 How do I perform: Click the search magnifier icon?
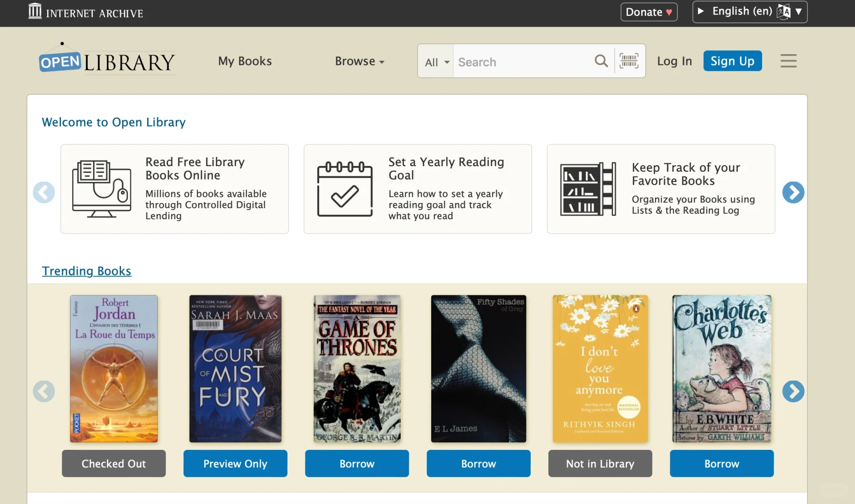click(601, 61)
